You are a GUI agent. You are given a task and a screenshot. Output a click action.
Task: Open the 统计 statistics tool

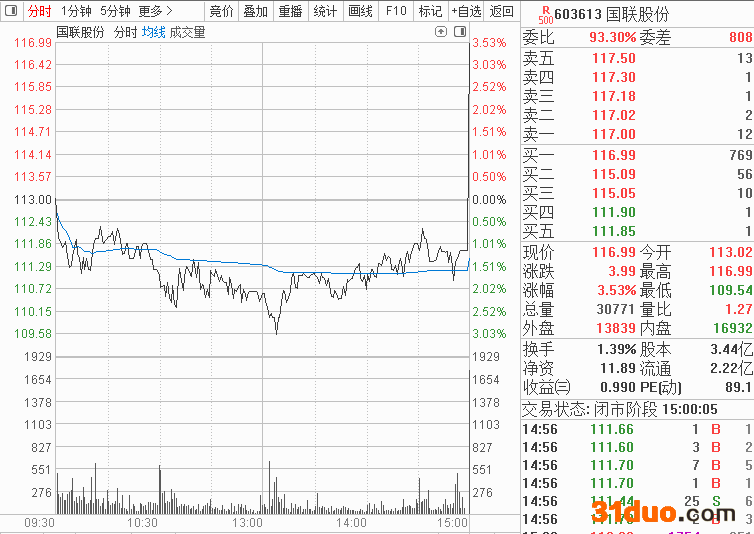pyautogui.click(x=325, y=11)
